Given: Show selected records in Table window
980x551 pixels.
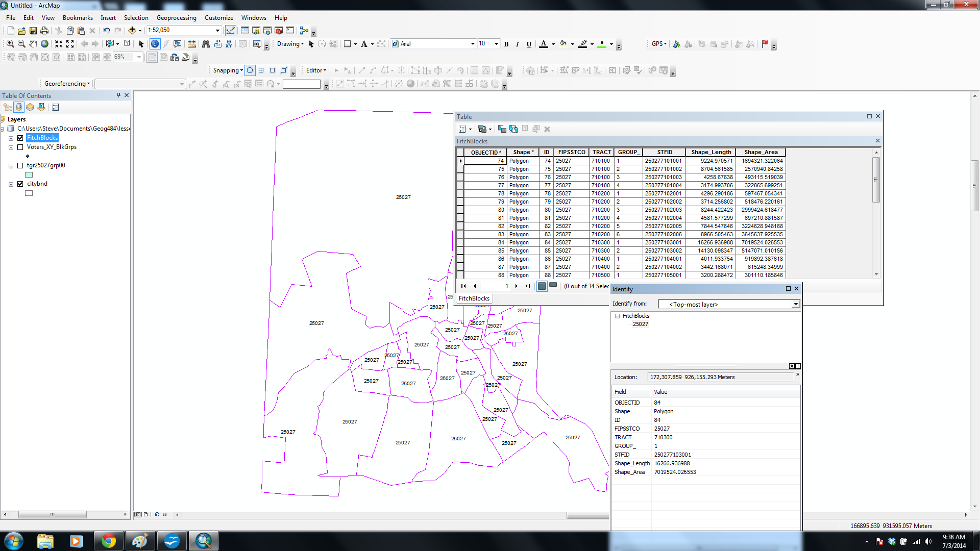Looking at the screenshot, I should click(553, 286).
